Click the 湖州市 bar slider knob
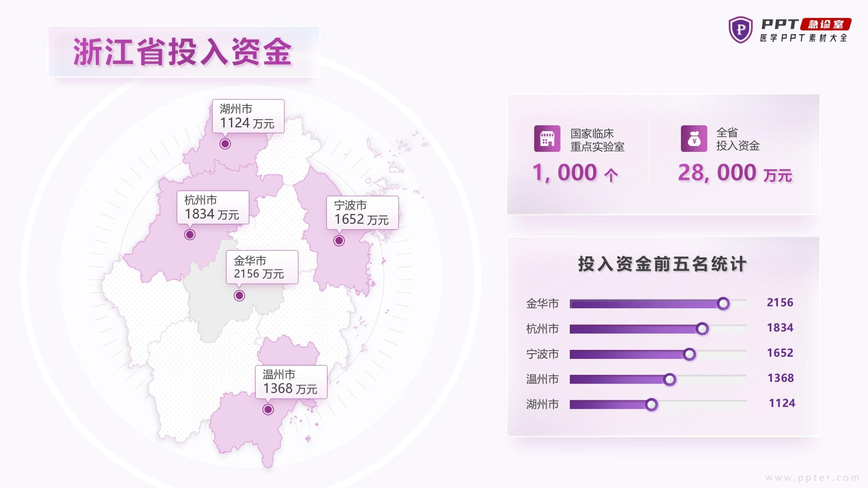The height and width of the screenshot is (488, 868). [651, 404]
